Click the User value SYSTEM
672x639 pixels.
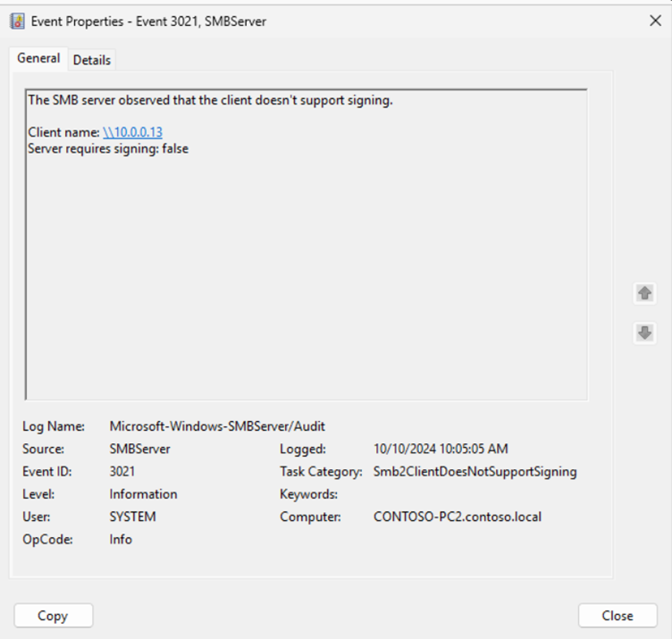(x=132, y=517)
